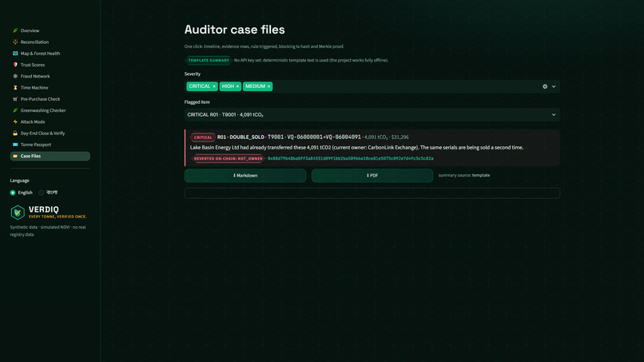Click the red CRITICAL case badge

[203, 137]
